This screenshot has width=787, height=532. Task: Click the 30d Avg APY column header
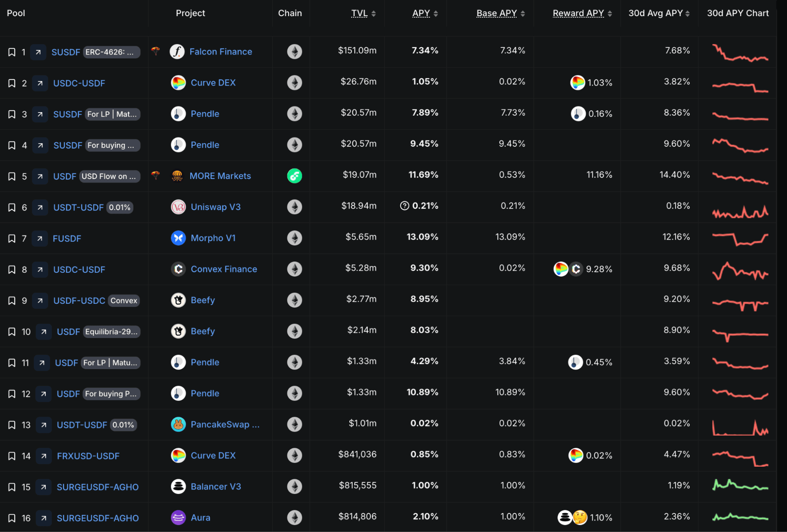click(656, 13)
